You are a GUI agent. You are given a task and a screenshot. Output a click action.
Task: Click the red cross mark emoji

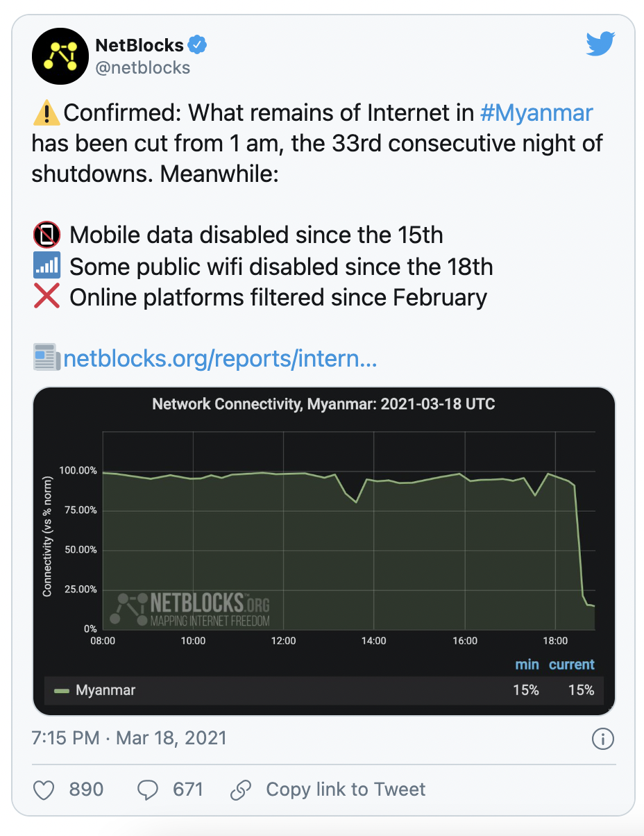pos(46,297)
